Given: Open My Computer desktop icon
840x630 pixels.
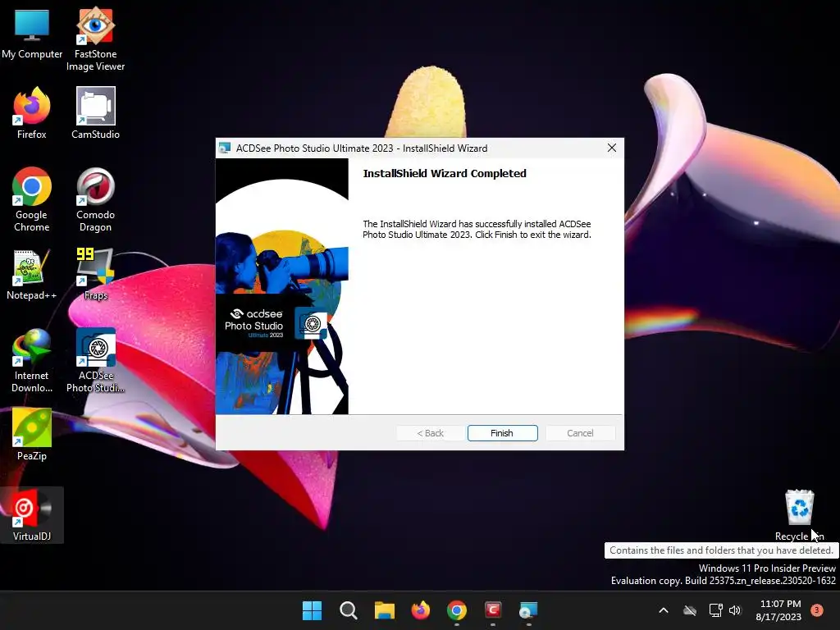Looking at the screenshot, I should pos(32,33).
